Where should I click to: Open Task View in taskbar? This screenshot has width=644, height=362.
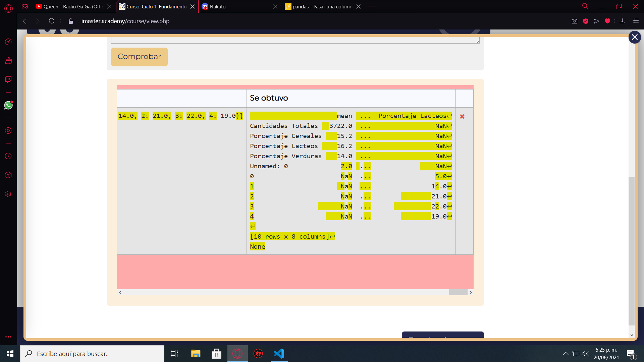click(x=174, y=354)
